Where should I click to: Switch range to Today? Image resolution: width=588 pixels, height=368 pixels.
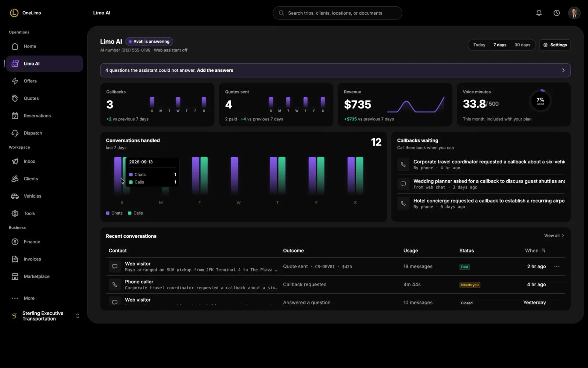click(479, 45)
